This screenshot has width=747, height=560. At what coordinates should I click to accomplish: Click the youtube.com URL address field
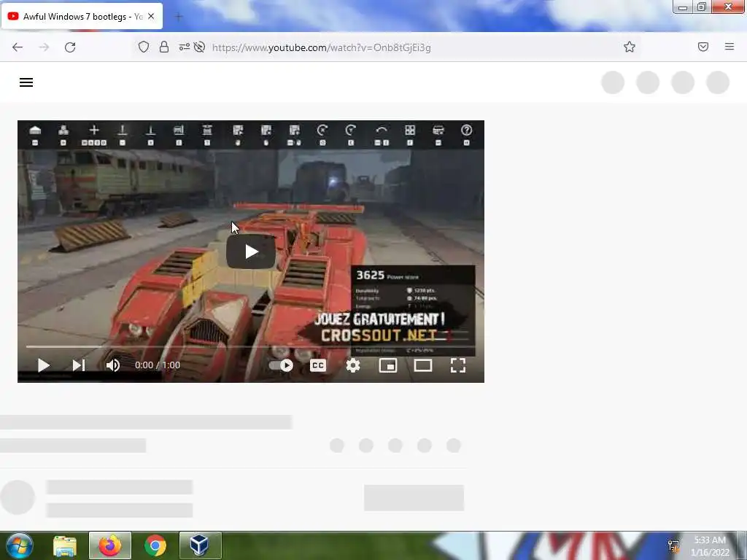[322, 47]
